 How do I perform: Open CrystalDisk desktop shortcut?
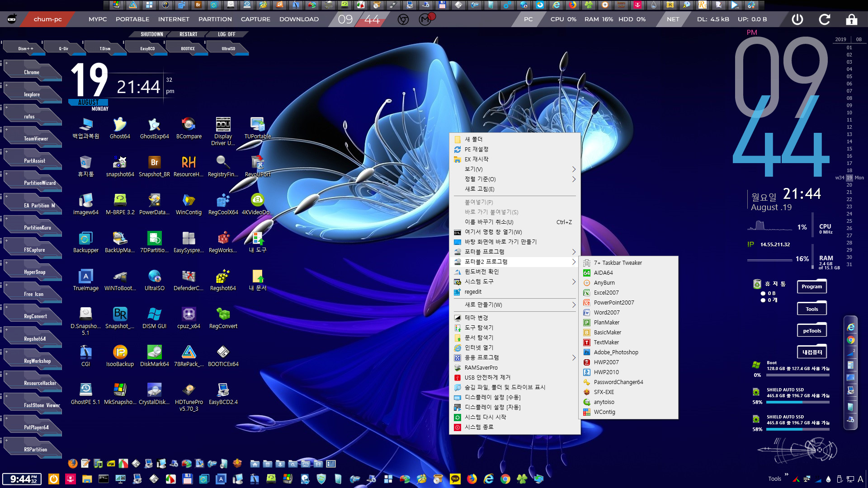tap(154, 394)
